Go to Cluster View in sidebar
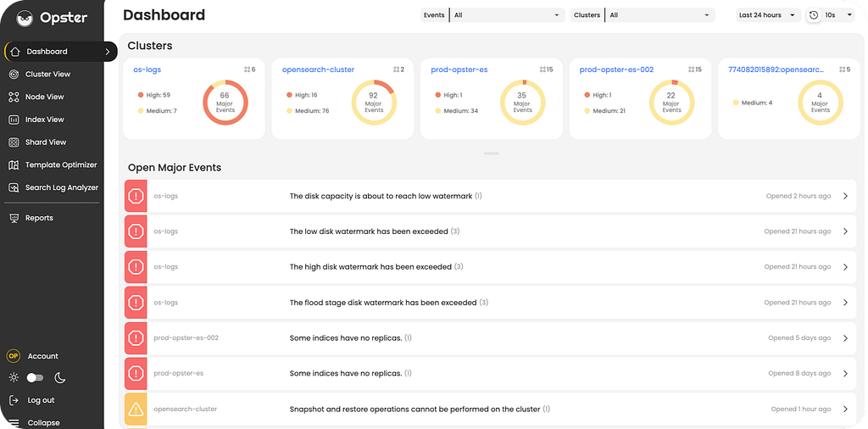The height and width of the screenshot is (429, 868). [x=47, y=74]
